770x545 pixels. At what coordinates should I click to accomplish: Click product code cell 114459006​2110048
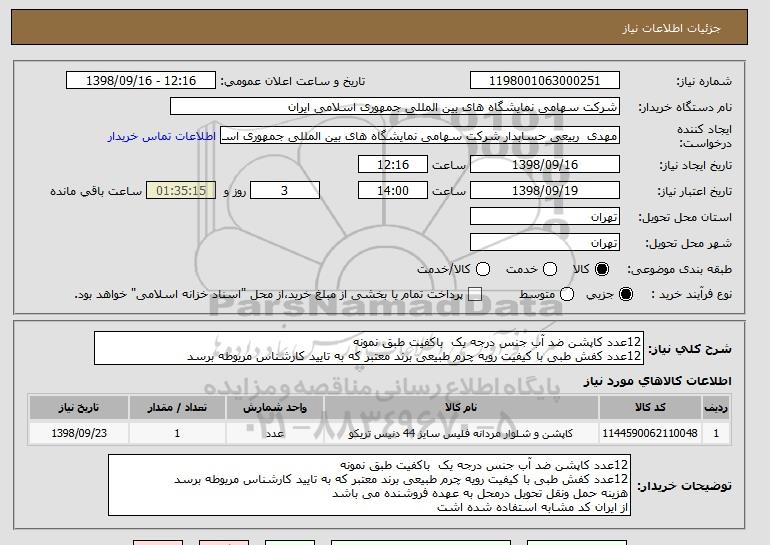[650, 433]
